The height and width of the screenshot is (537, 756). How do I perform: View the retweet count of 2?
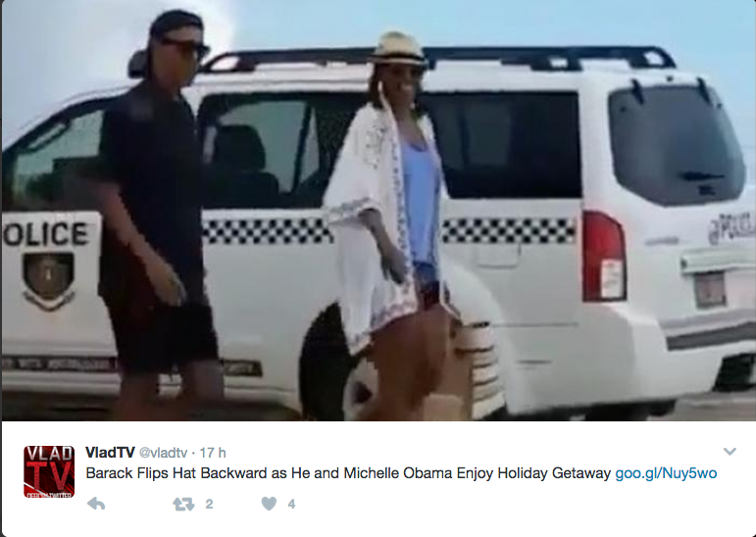pyautogui.click(x=209, y=505)
